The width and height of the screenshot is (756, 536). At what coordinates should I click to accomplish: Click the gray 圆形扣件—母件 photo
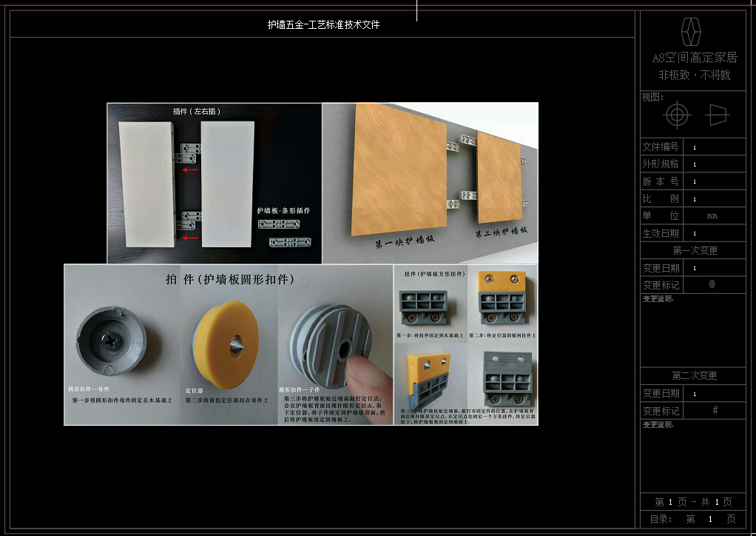click(x=112, y=341)
